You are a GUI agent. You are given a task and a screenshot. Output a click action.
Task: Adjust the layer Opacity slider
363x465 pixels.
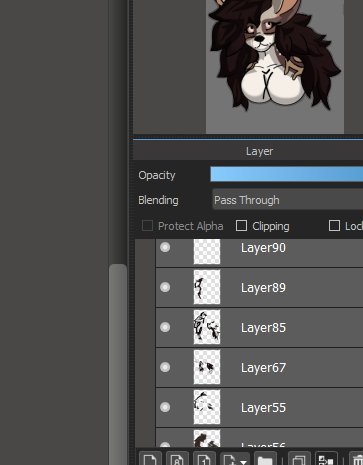(287, 175)
